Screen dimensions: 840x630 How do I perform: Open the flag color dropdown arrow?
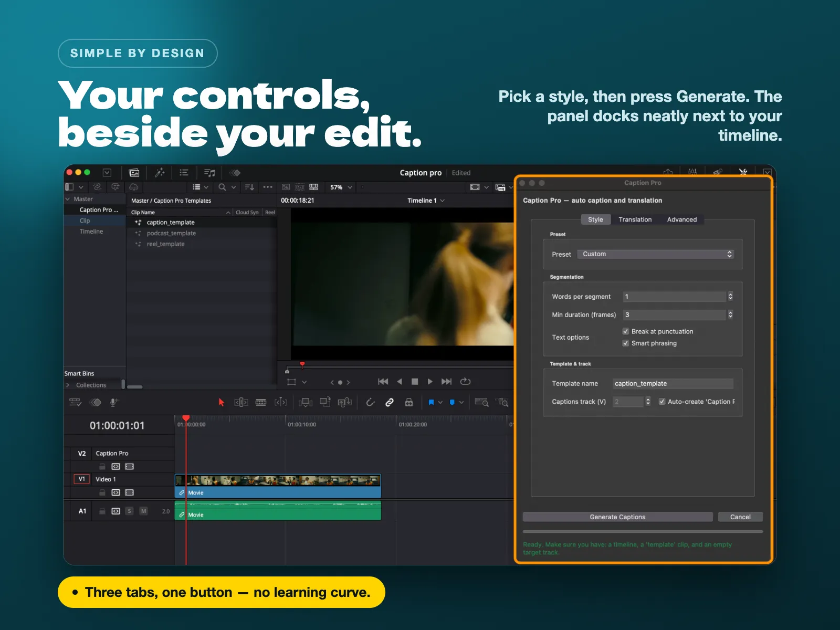click(440, 402)
